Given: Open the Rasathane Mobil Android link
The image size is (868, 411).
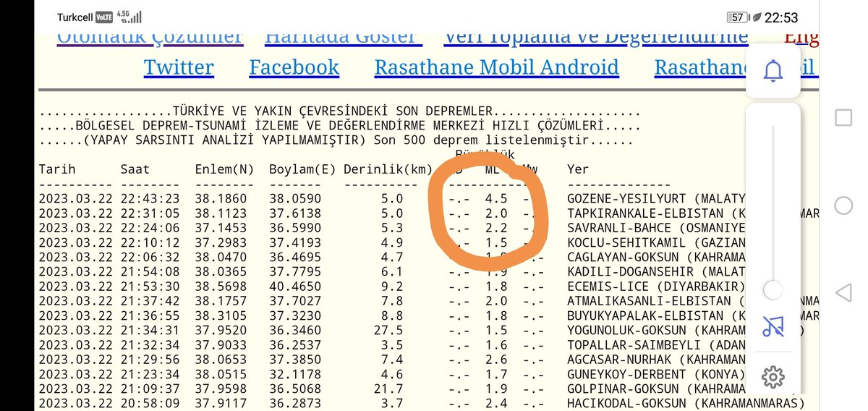Looking at the screenshot, I should [x=496, y=67].
